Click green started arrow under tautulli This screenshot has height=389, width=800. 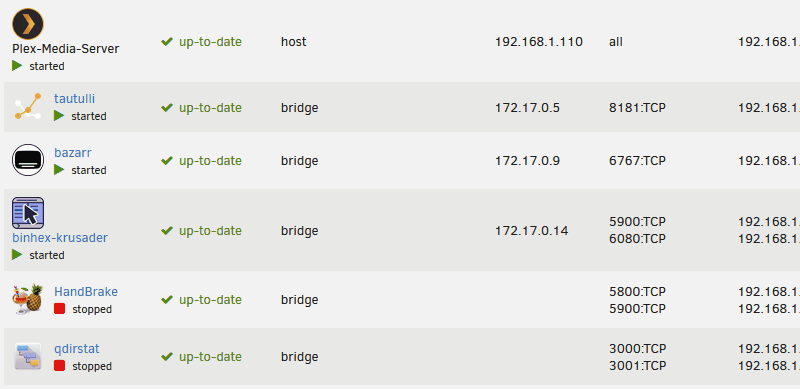[x=59, y=116]
